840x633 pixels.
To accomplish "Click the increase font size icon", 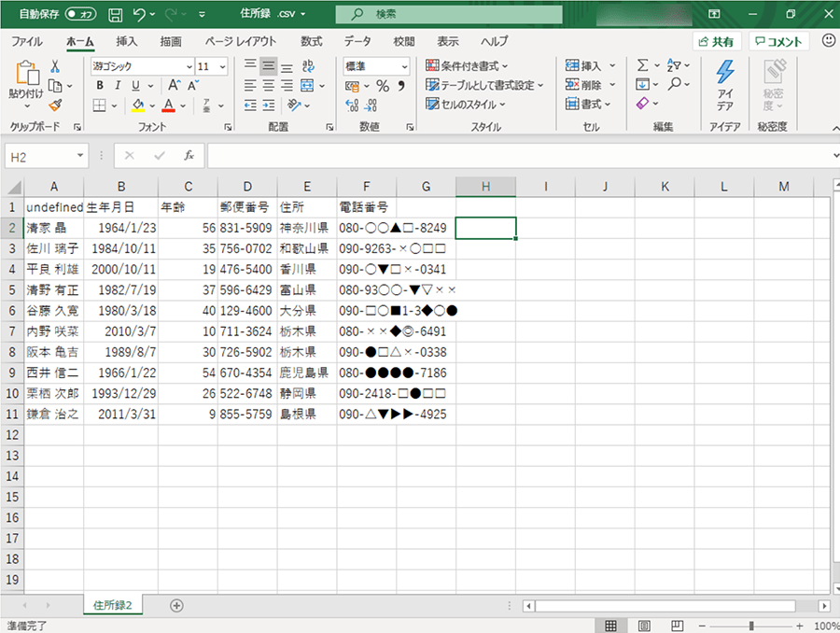I will 175,86.
